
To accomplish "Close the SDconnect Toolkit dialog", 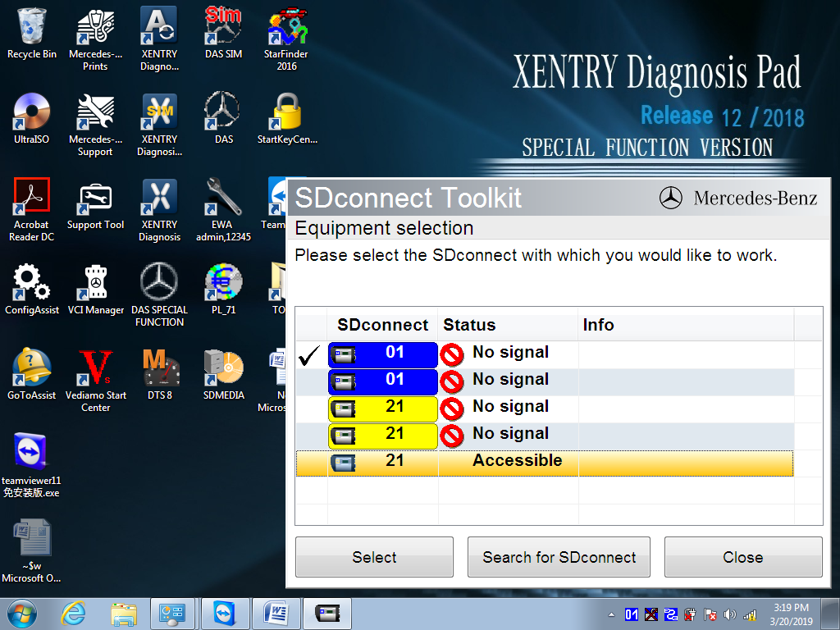I will (743, 557).
